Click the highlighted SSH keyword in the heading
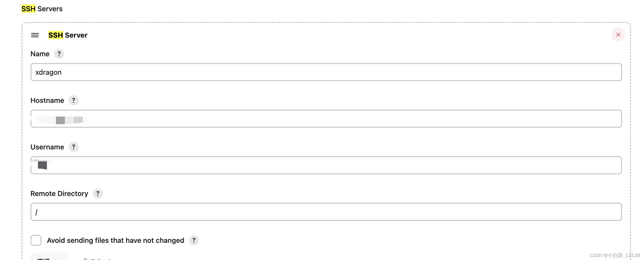This screenshot has width=644, height=260. click(x=28, y=8)
